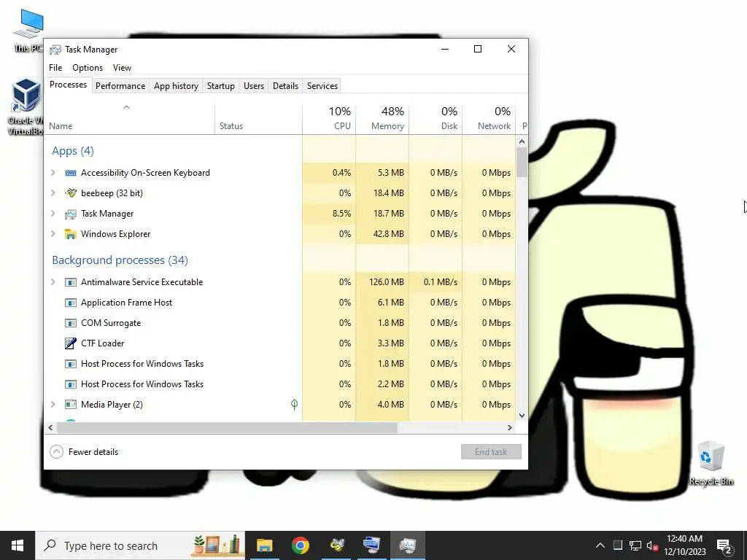Click horizontal scrollbar right arrow
747x560 pixels.
tap(510, 427)
